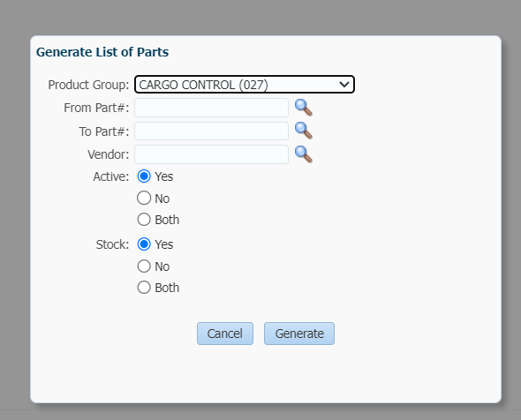Click the Product Group label text
Image resolution: width=521 pixels, height=420 pixels.
[88, 85]
